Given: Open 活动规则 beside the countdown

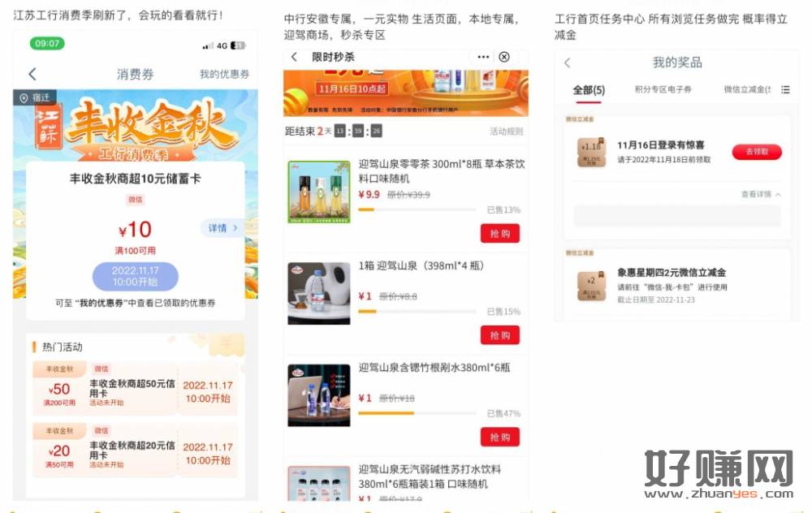Looking at the screenshot, I should pos(506,131).
